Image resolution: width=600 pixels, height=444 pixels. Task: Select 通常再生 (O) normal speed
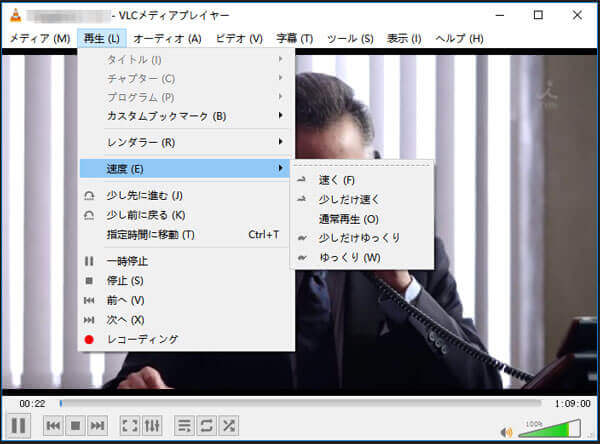click(x=363, y=219)
